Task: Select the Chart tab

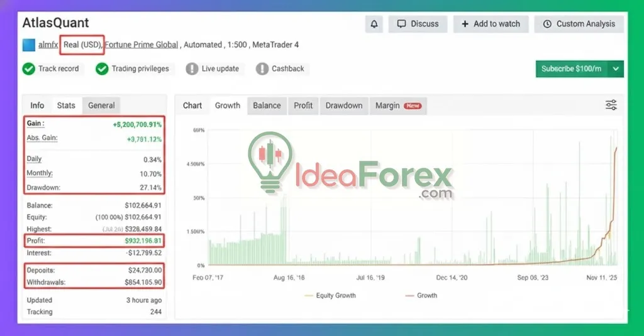Action: coord(192,106)
